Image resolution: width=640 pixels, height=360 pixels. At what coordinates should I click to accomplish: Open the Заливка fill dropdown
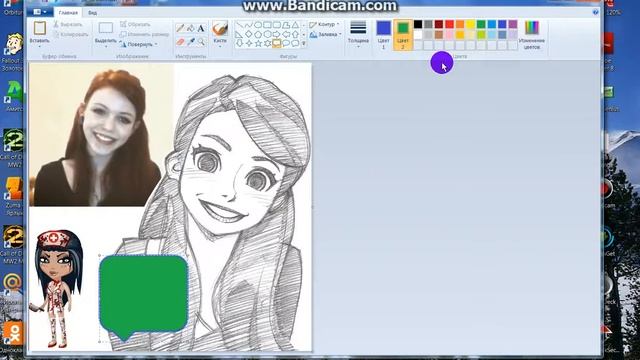pos(325,35)
